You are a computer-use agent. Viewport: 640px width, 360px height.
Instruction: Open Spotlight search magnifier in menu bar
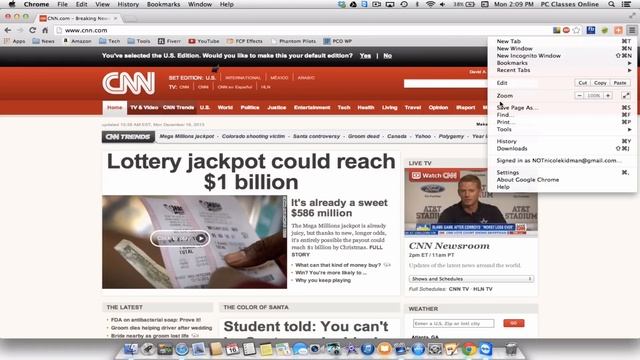[x=611, y=4]
